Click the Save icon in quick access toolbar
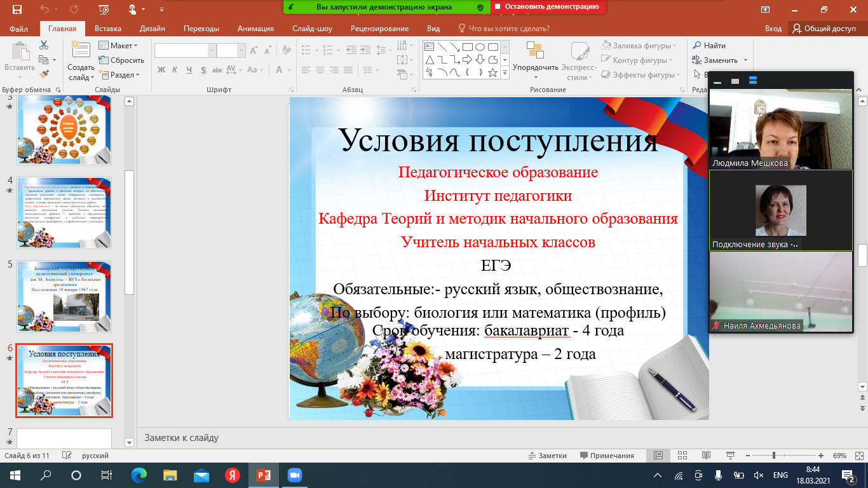Image resolution: width=868 pixels, height=488 pixels. 17,10
